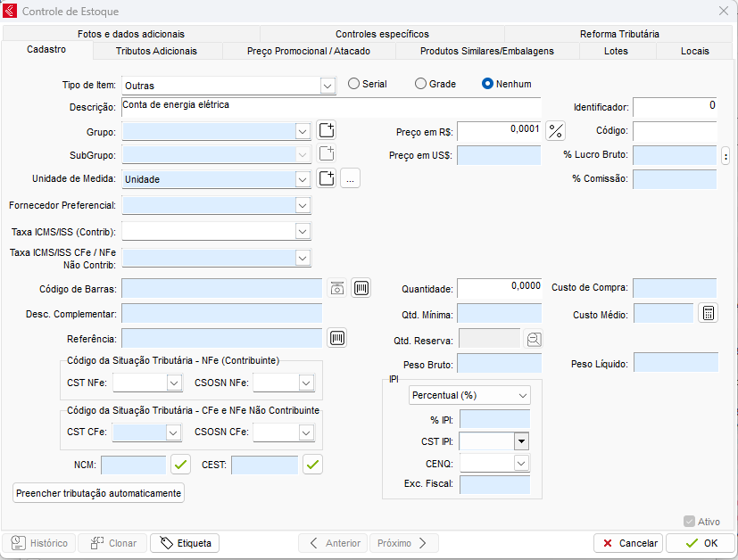Screen dimensions: 738x560
Task: Expand the Tipo de Item dropdown
Action: pos(327,86)
